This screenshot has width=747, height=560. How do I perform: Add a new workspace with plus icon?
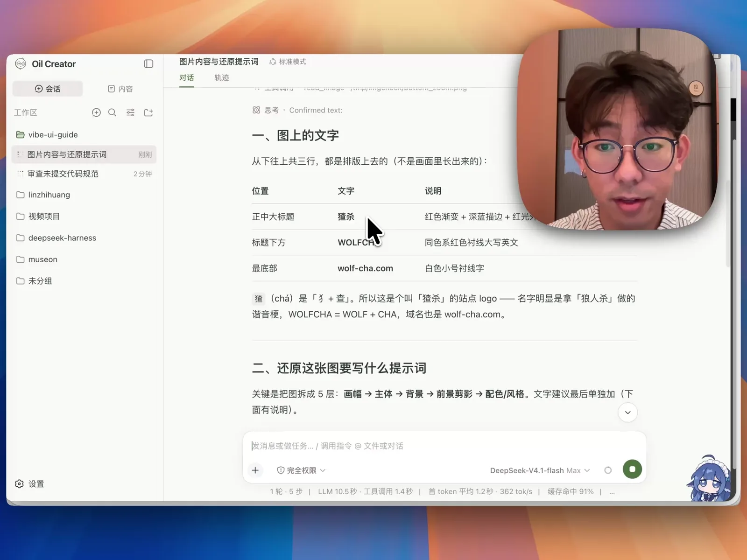coord(96,112)
